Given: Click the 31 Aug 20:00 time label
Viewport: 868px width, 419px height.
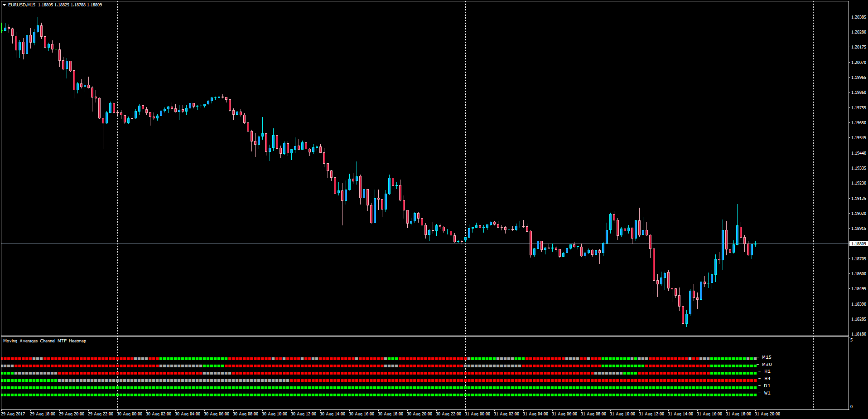Looking at the screenshot, I should tap(767, 414).
